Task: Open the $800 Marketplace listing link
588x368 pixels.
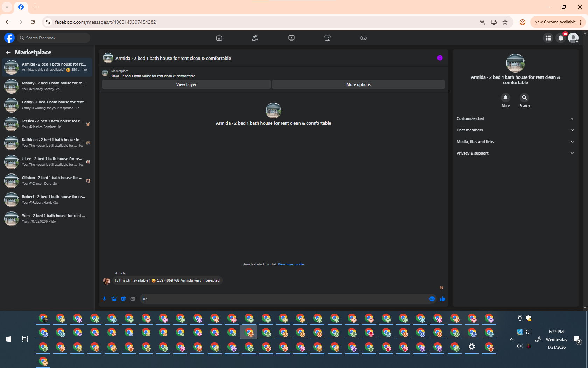Action: coord(153,76)
